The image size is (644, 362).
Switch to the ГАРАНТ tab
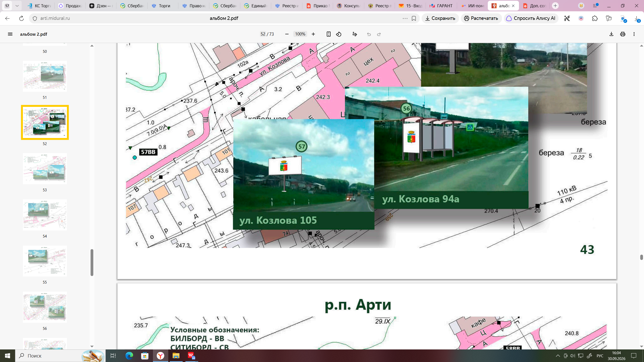[x=441, y=6]
